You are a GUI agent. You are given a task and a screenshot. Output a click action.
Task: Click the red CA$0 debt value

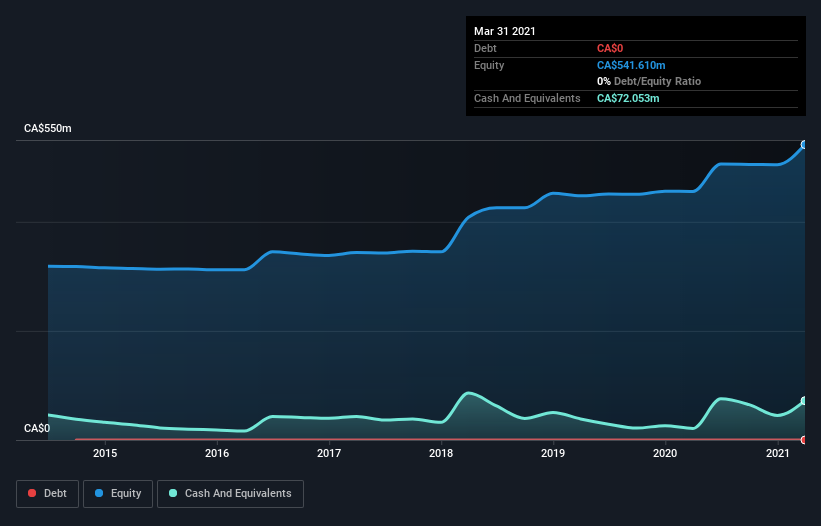pos(610,48)
